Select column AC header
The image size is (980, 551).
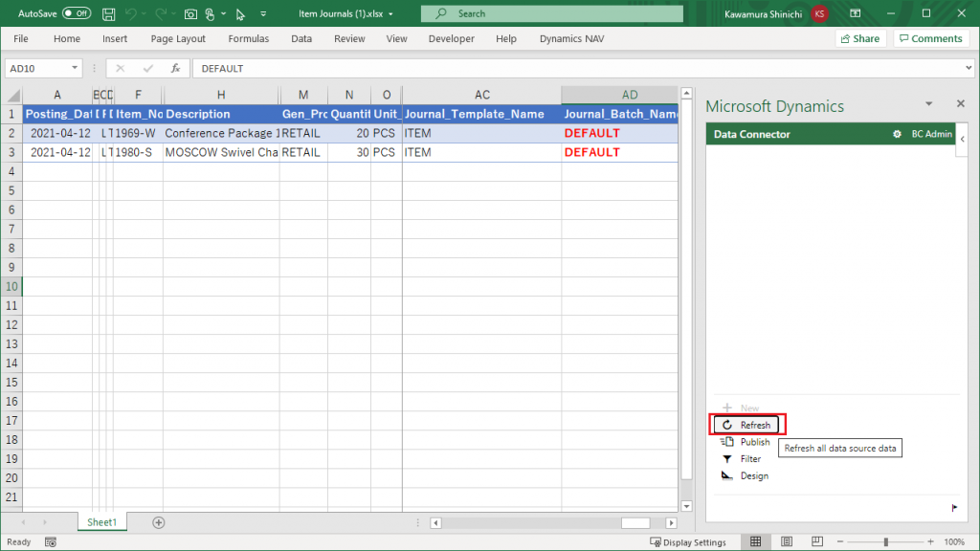[482, 95]
